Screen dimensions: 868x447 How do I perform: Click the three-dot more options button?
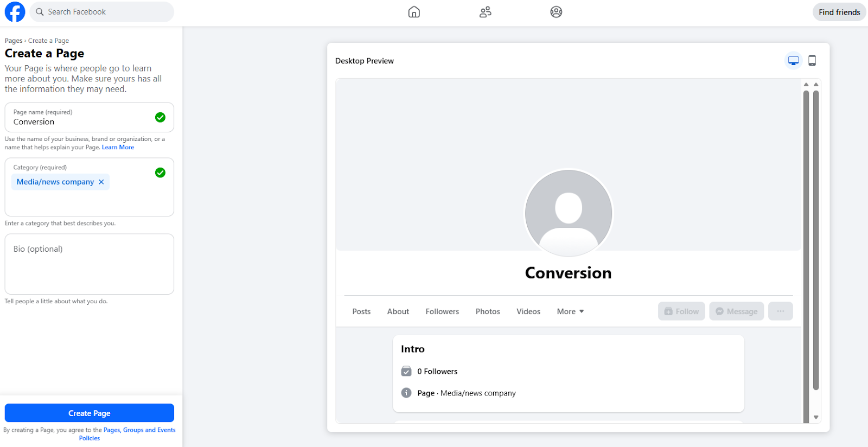click(x=781, y=311)
